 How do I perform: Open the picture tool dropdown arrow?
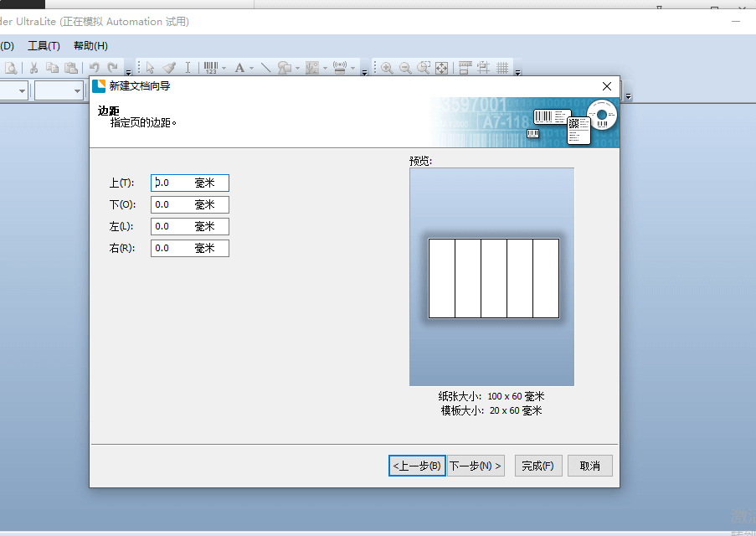[325, 68]
